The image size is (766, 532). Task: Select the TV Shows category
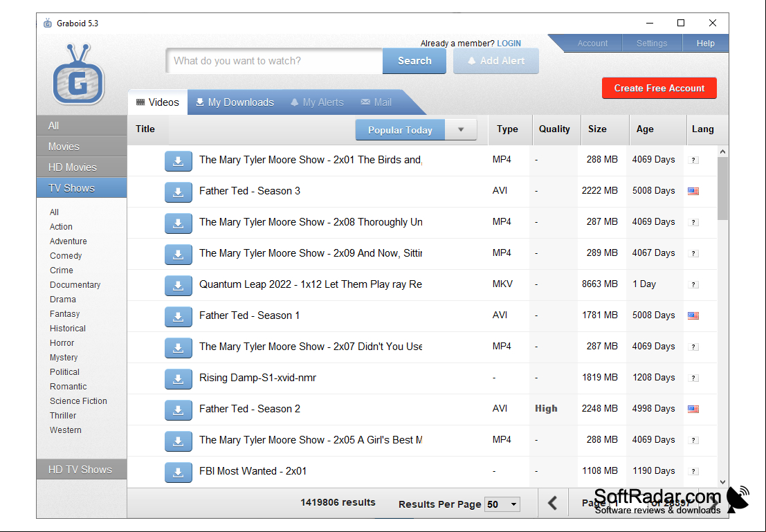82,188
